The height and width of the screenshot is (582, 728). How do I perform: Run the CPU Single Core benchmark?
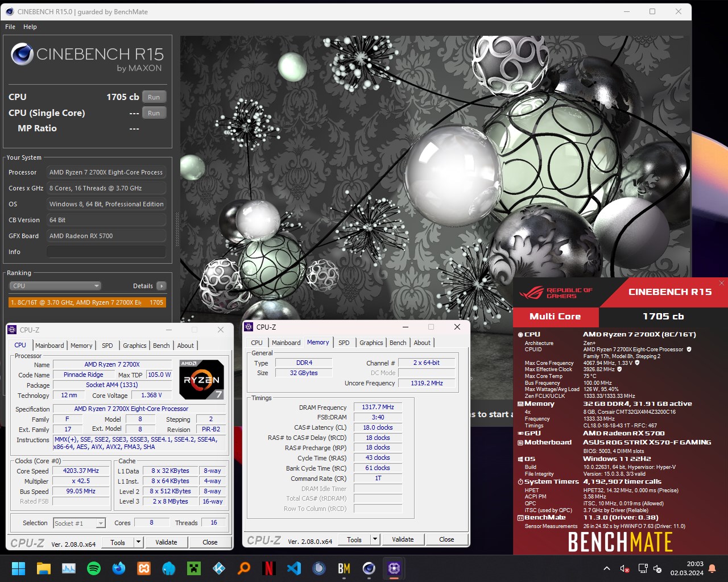pos(154,113)
